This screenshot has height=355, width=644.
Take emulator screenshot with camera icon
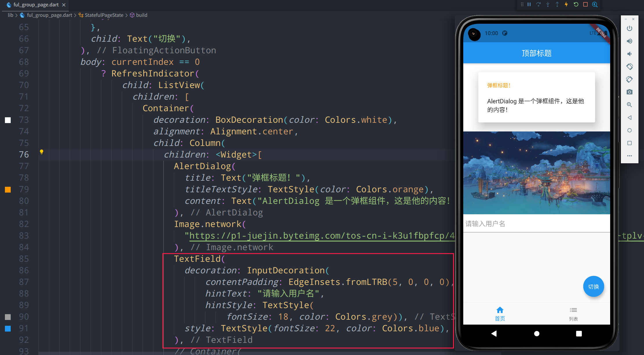click(630, 92)
